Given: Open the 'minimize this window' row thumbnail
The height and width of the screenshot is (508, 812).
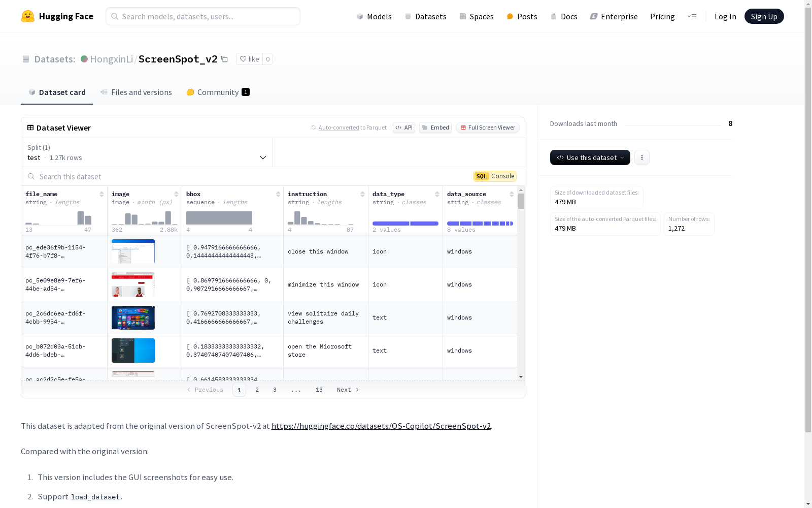Looking at the screenshot, I should (x=133, y=284).
